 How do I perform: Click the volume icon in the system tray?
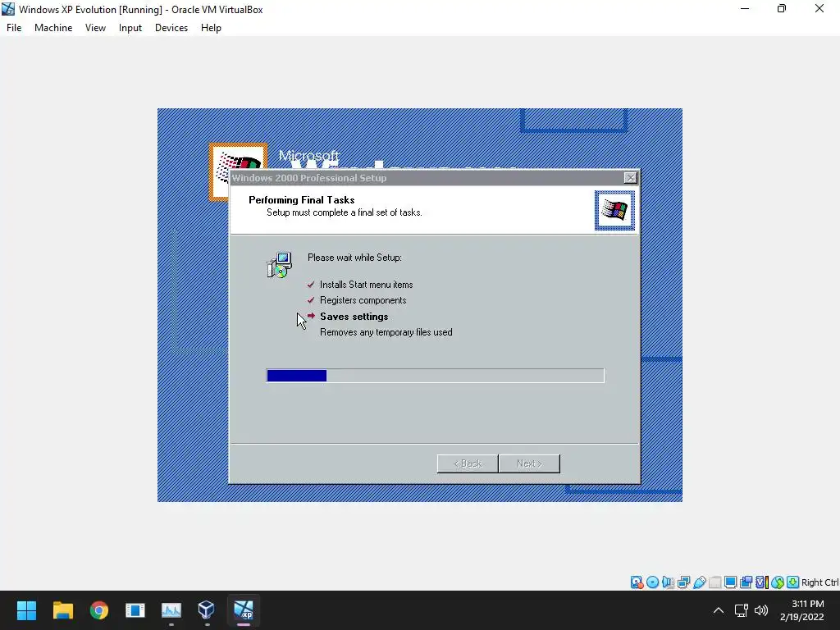(761, 610)
